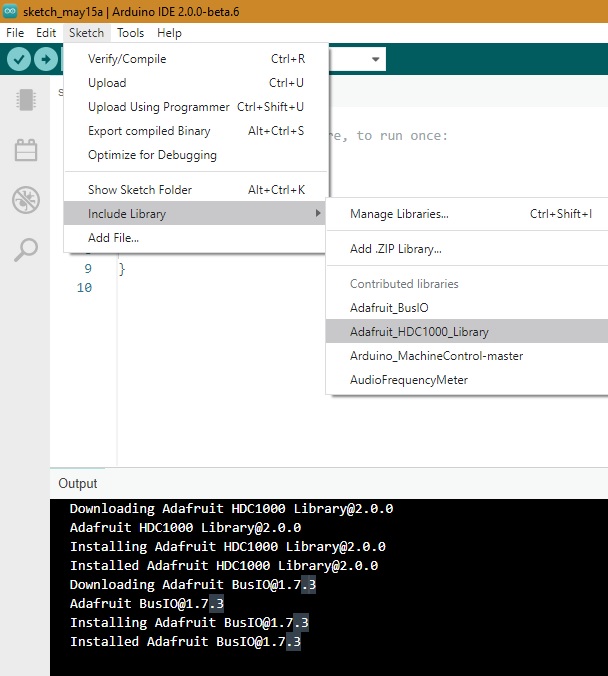
Task: Close the open Sketch menu
Action: point(87,33)
